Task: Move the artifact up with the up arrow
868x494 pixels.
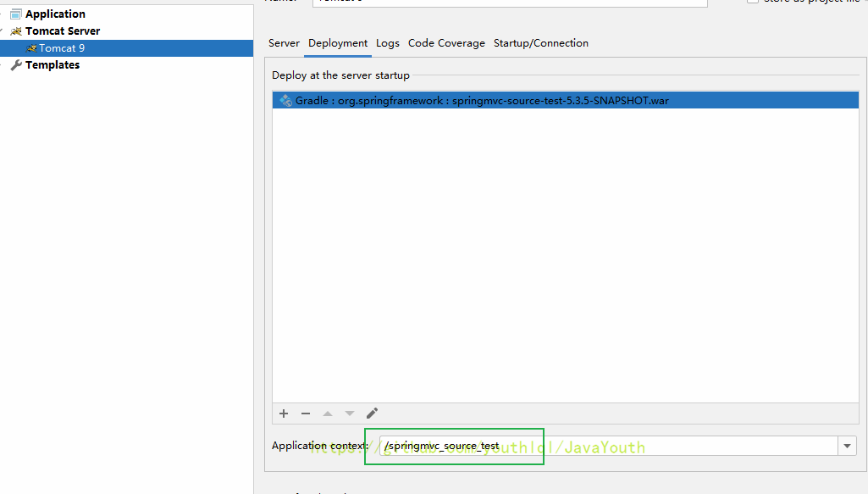Action: click(x=328, y=414)
